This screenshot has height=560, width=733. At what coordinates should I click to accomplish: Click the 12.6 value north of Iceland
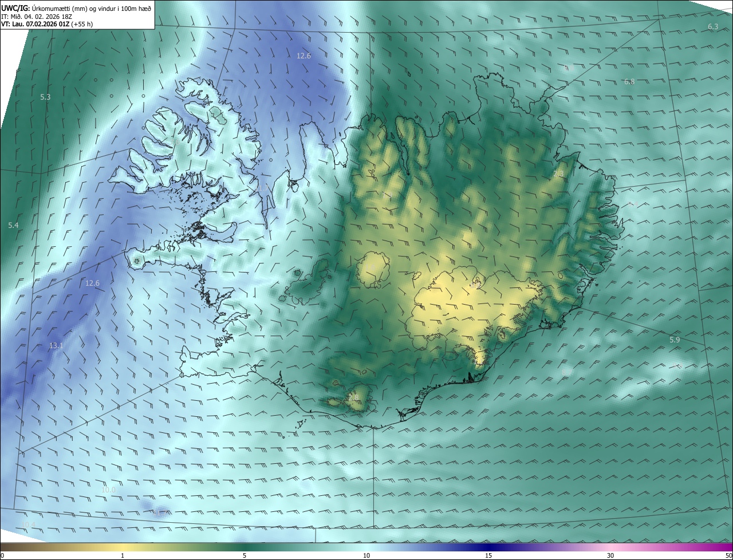[304, 56]
